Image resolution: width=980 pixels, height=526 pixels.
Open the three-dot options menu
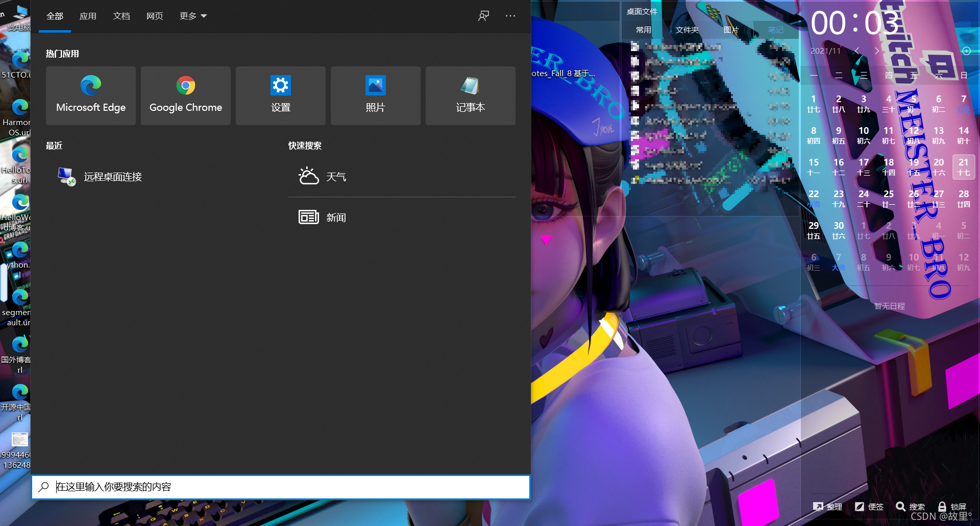(x=510, y=16)
